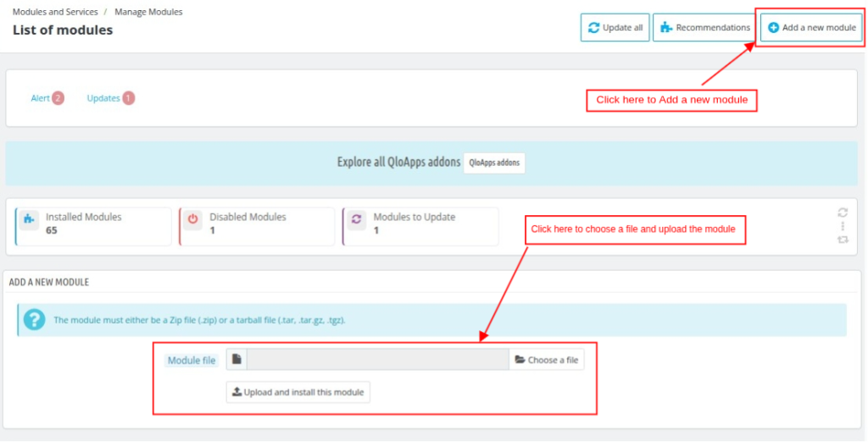Select the Installed Modules card
The height and width of the screenshot is (442, 868).
93,226
